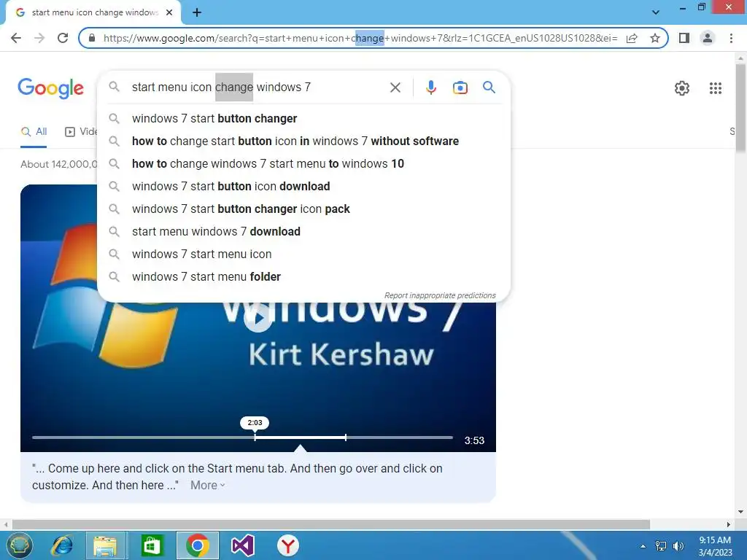Open a new browser tab
This screenshot has height=560, width=747.
click(197, 12)
